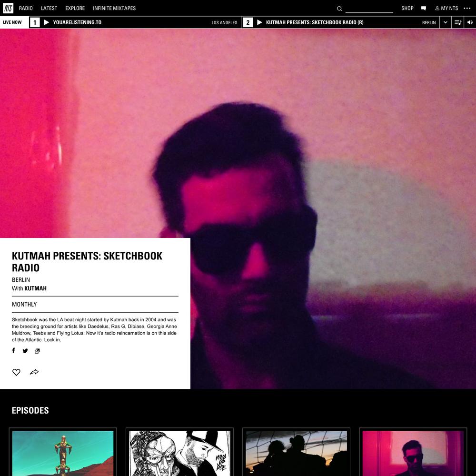The image size is (476, 476).
Task: Open the external website link icon
Action: (37, 351)
